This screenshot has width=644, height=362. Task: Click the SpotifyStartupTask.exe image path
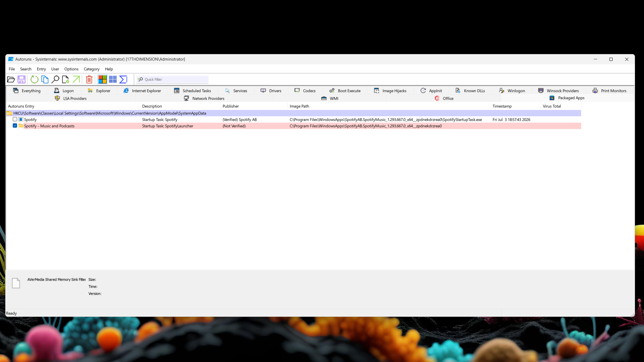[x=386, y=120]
